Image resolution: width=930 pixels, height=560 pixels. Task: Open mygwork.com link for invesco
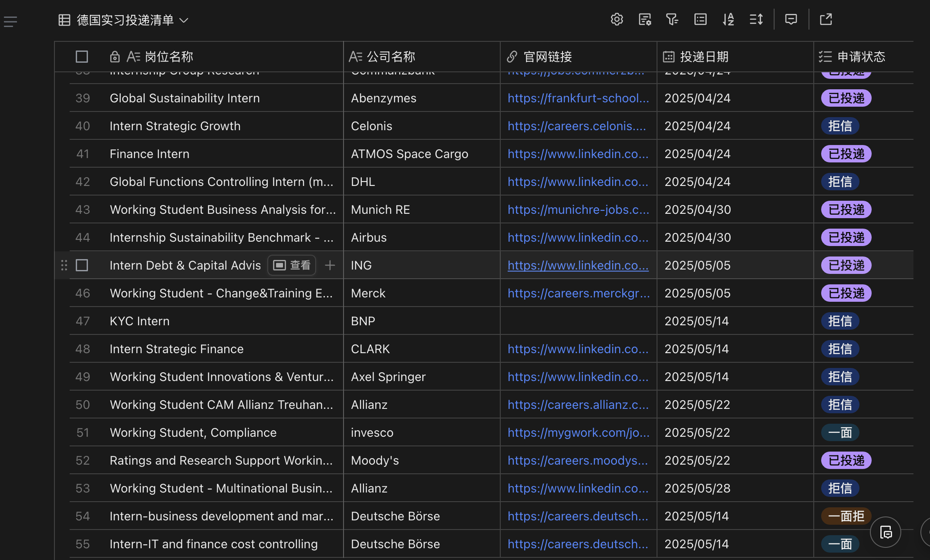coord(578,432)
